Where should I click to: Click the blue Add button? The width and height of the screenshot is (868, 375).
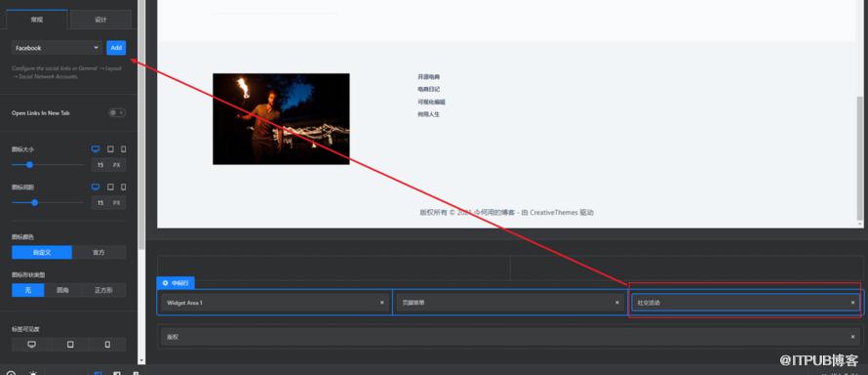click(x=116, y=48)
